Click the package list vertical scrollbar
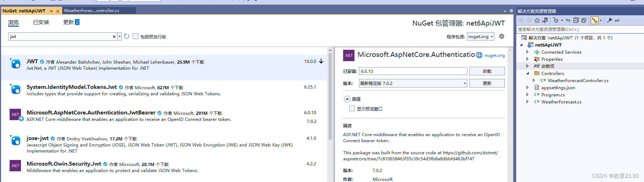Screen dimensions: 644x182 [x=330, y=96]
